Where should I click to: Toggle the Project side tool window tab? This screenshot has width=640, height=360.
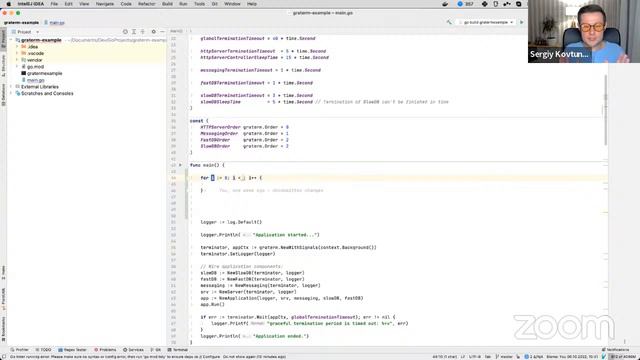3,39
